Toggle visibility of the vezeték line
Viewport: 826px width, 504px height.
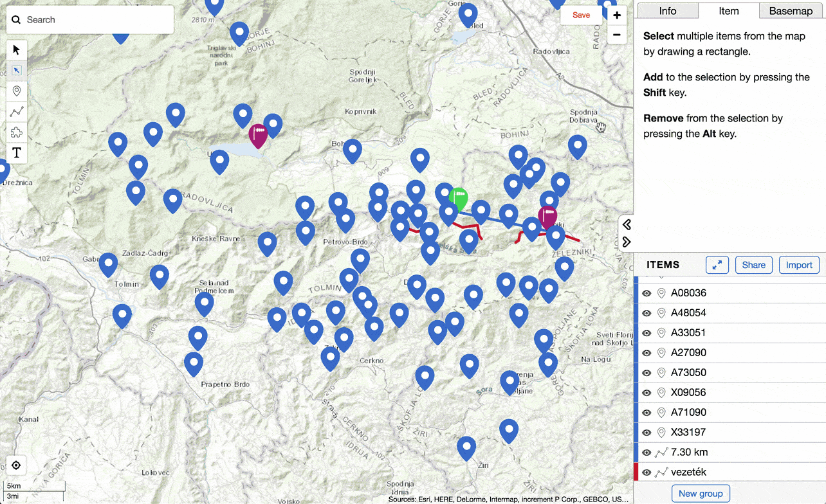point(647,472)
